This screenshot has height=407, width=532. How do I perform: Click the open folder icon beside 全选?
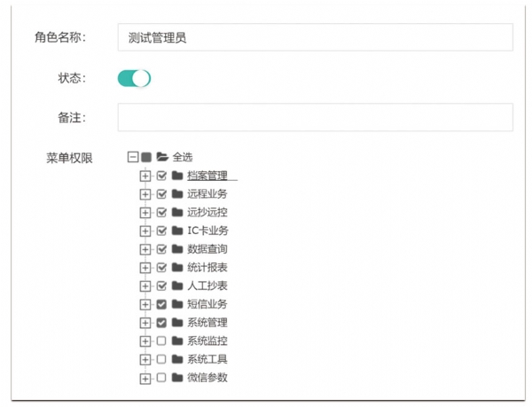162,157
